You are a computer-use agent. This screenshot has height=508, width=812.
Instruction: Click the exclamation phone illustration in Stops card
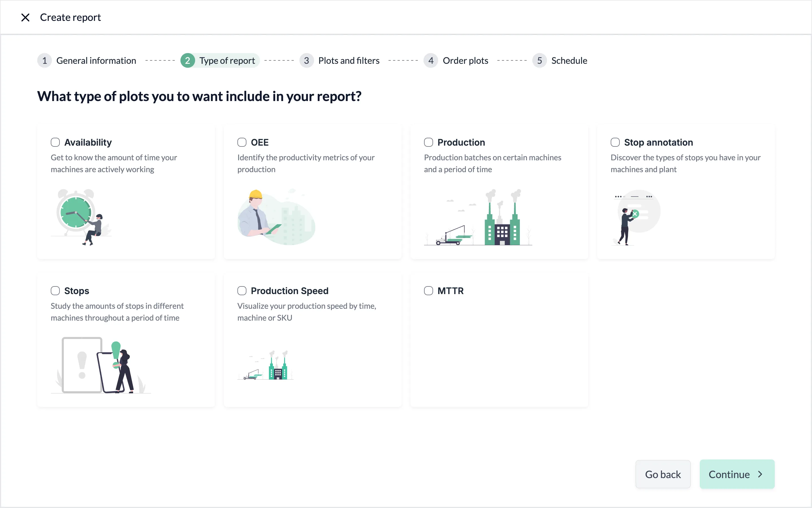coord(101,365)
